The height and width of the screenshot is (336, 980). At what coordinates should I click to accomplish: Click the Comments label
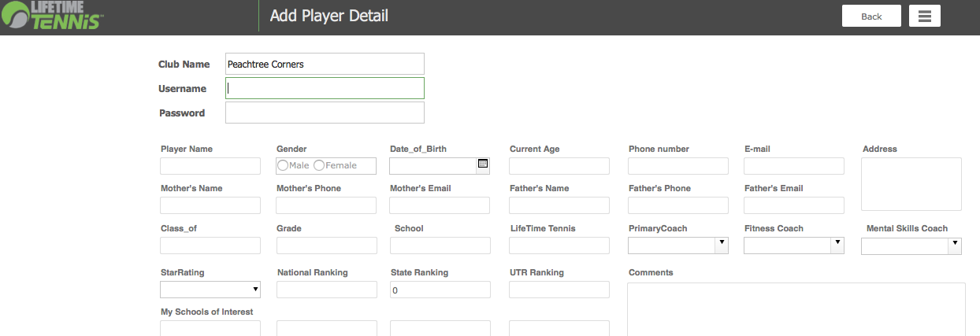click(651, 272)
